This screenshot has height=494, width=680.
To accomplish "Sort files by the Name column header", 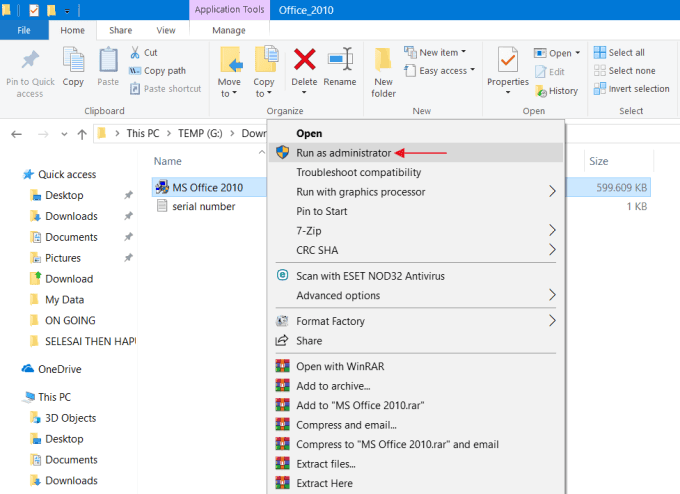I will click(x=167, y=161).
